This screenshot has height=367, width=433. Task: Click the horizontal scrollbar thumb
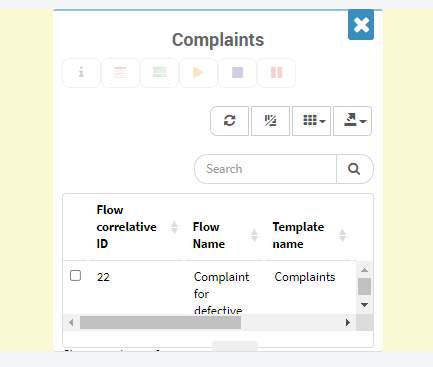(x=160, y=322)
